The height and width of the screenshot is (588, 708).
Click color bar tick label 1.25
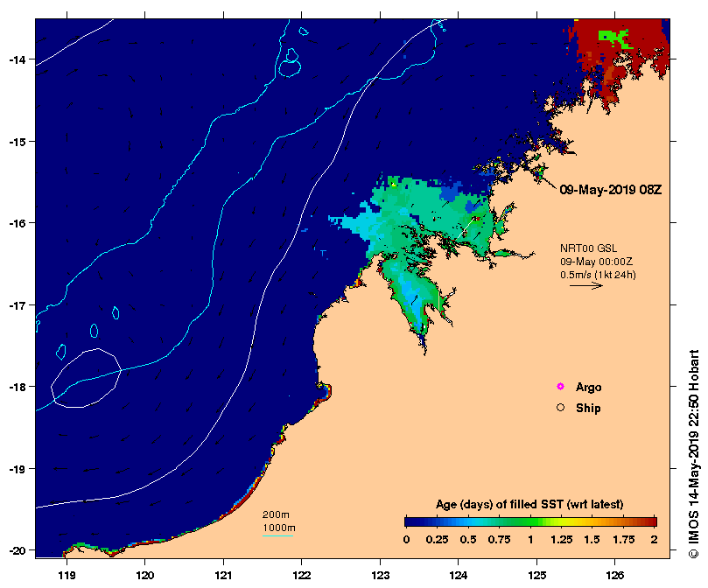pos(562,540)
